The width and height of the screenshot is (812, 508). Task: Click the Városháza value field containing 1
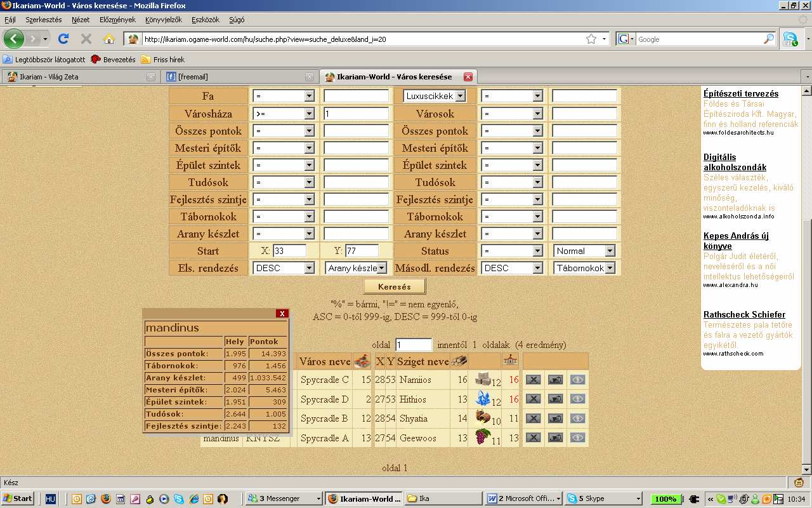point(356,114)
